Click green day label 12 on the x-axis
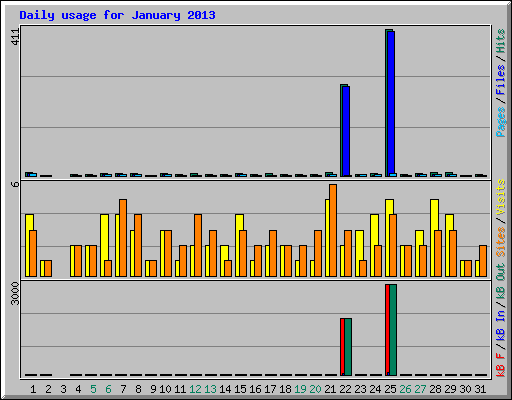Viewport: 512px width, 400px height. tap(195, 389)
